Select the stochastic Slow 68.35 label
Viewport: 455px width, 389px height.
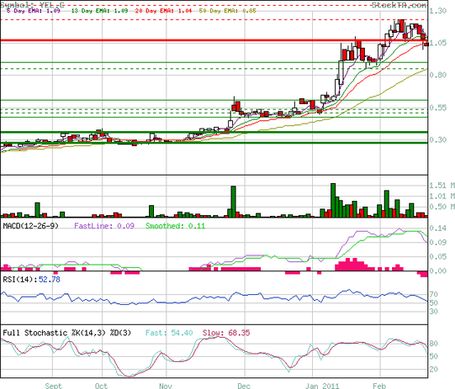pyautogui.click(x=226, y=333)
